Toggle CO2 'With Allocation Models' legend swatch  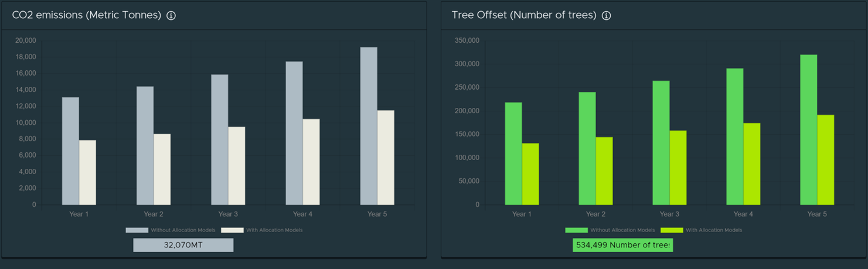click(x=232, y=230)
